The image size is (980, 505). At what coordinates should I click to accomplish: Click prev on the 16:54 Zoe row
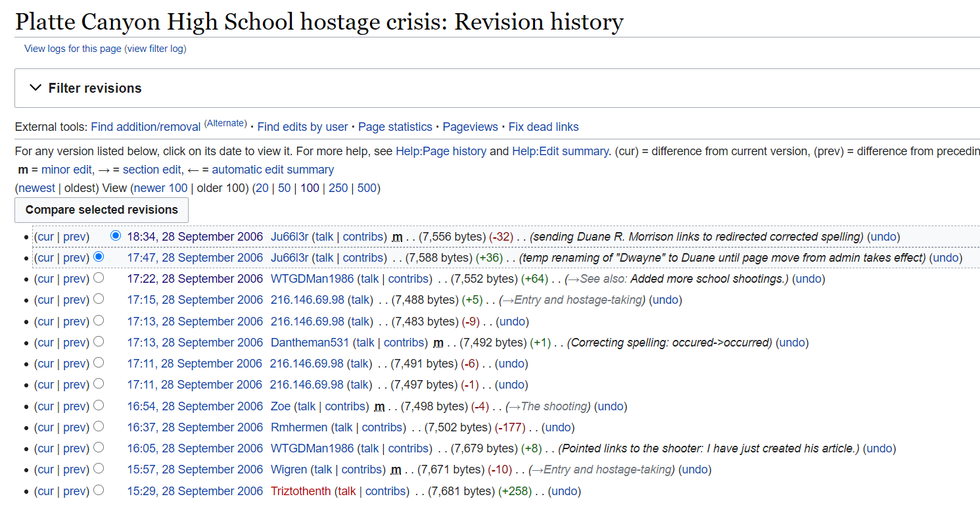[75, 406]
